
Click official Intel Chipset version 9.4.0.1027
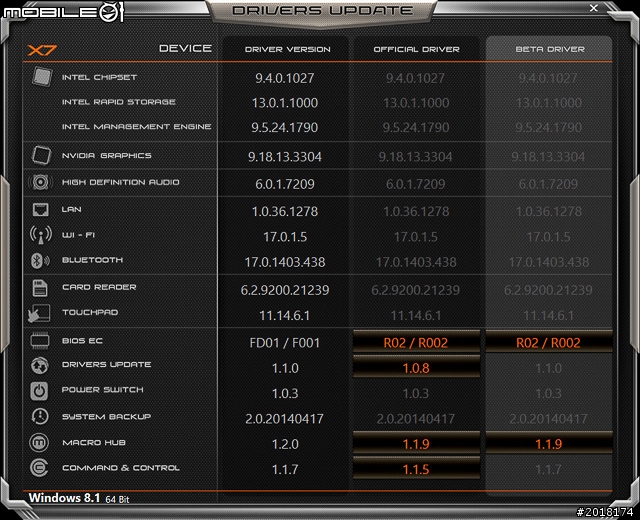coord(416,78)
